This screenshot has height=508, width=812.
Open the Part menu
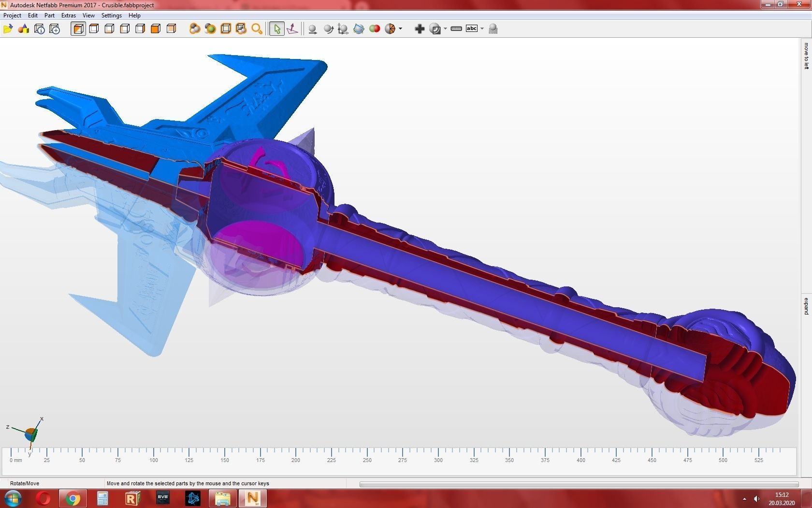click(49, 15)
